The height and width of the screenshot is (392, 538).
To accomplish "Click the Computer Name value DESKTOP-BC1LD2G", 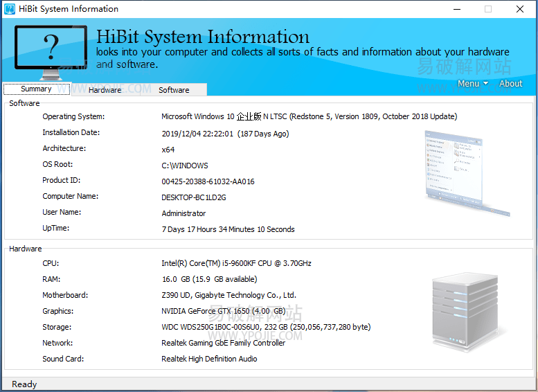I will point(194,197).
